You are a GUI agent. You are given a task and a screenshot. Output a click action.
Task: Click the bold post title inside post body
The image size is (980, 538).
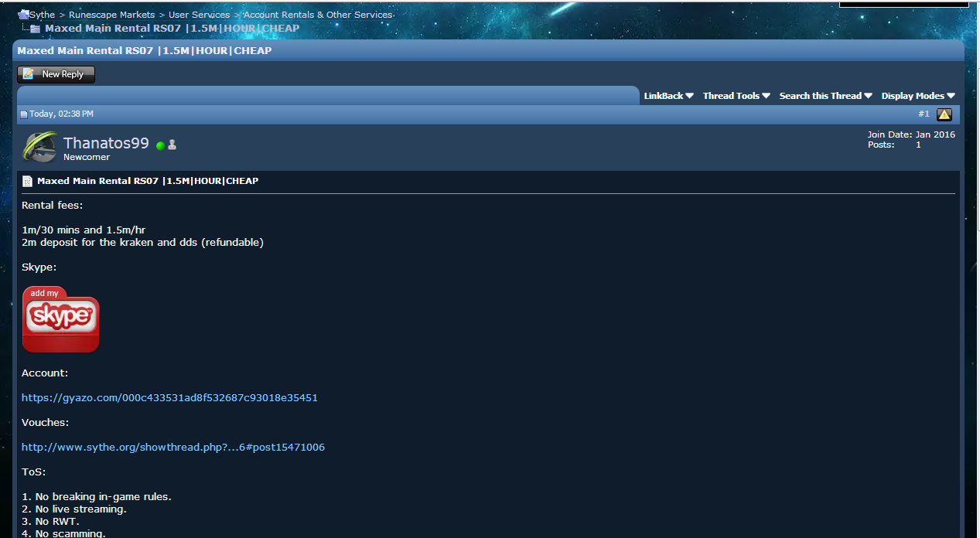pyautogui.click(x=148, y=181)
